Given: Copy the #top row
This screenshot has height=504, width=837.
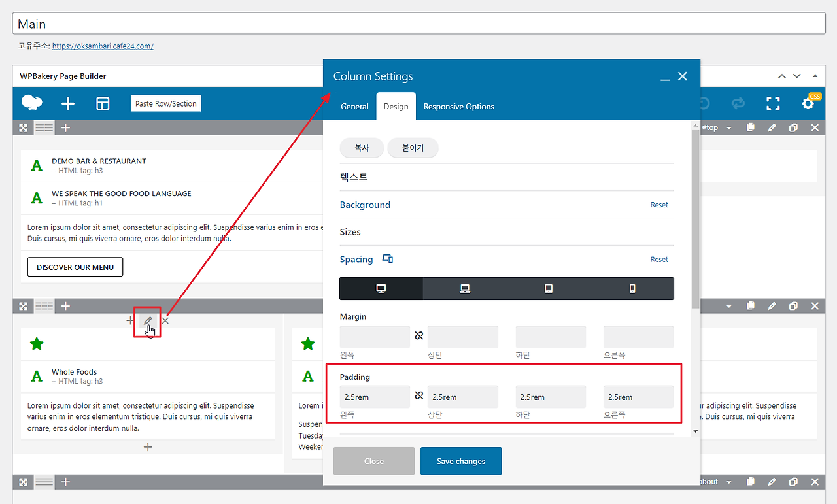Looking at the screenshot, I should pyautogui.click(x=751, y=127).
